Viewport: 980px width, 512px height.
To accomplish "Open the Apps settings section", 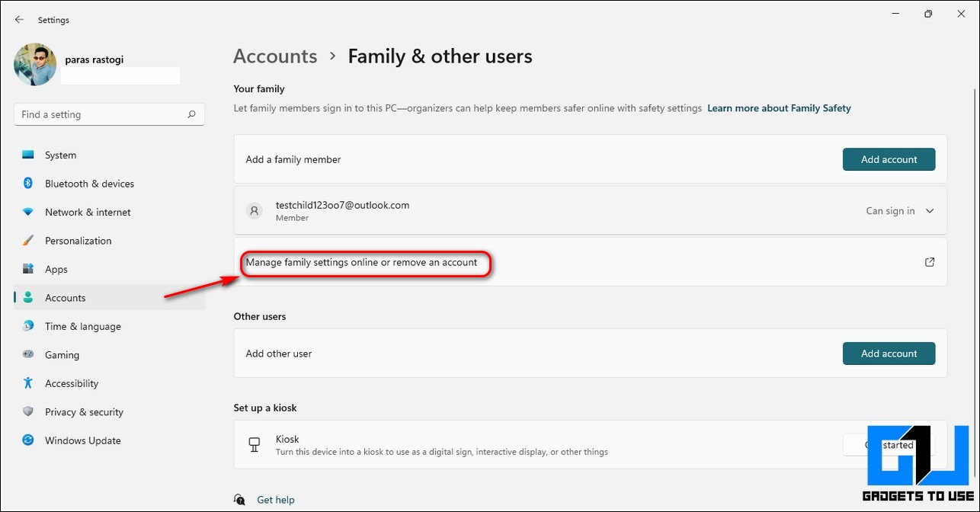I will 56,269.
